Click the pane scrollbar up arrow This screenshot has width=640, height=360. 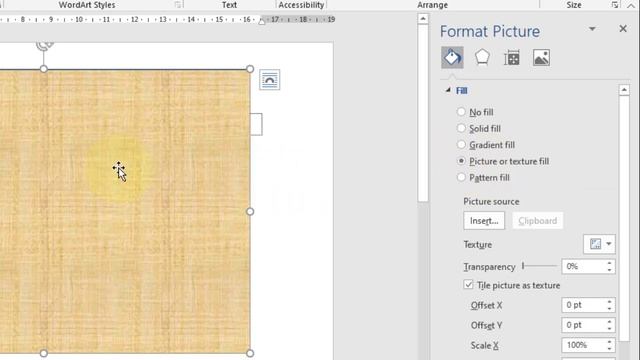pyautogui.click(x=624, y=90)
